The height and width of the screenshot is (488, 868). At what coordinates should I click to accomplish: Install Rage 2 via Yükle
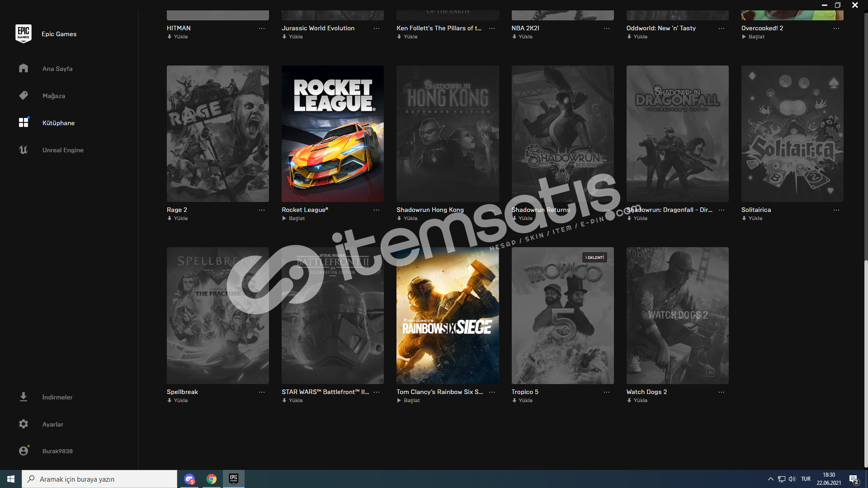click(178, 218)
